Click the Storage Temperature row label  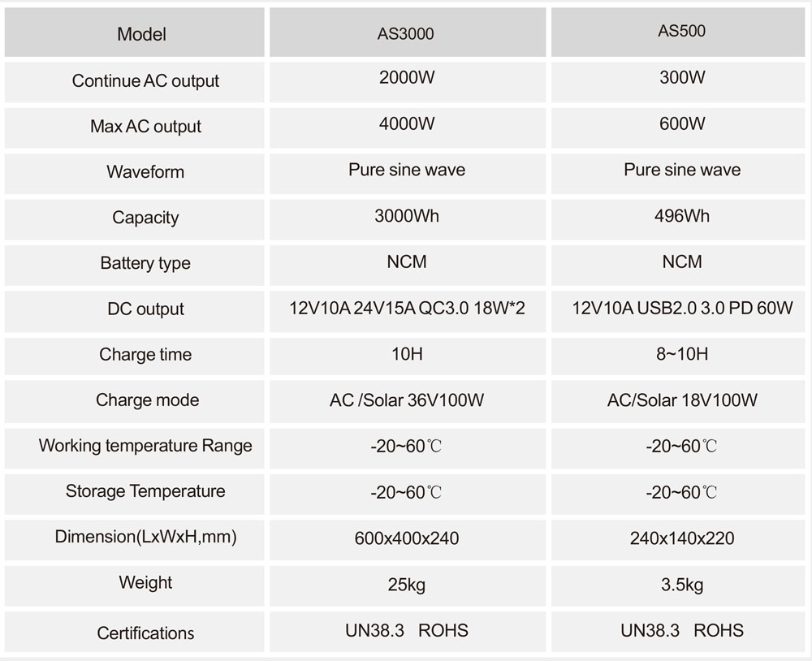click(145, 491)
